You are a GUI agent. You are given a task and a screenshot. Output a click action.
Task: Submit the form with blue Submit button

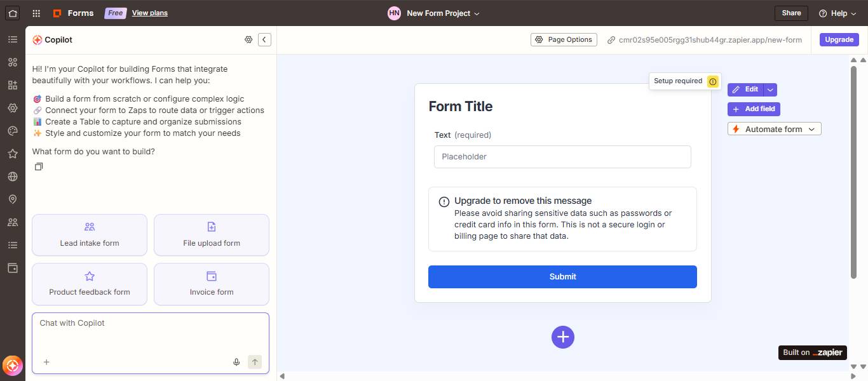pyautogui.click(x=562, y=277)
